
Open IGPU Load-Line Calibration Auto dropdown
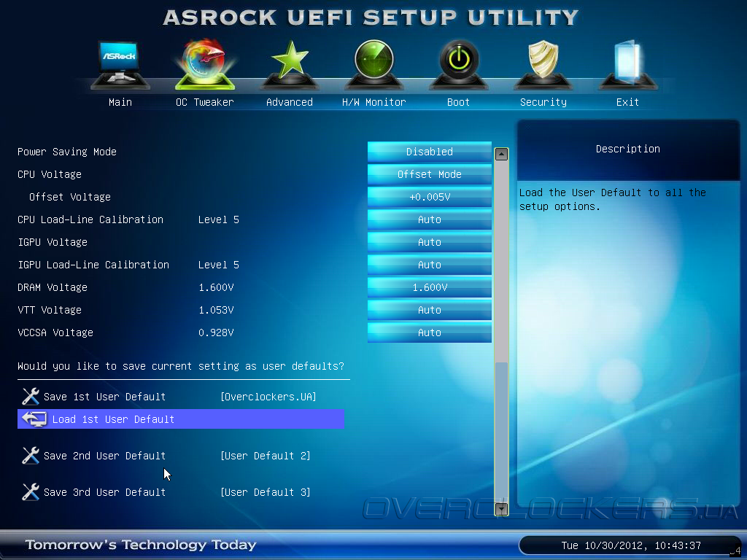pyautogui.click(x=429, y=265)
